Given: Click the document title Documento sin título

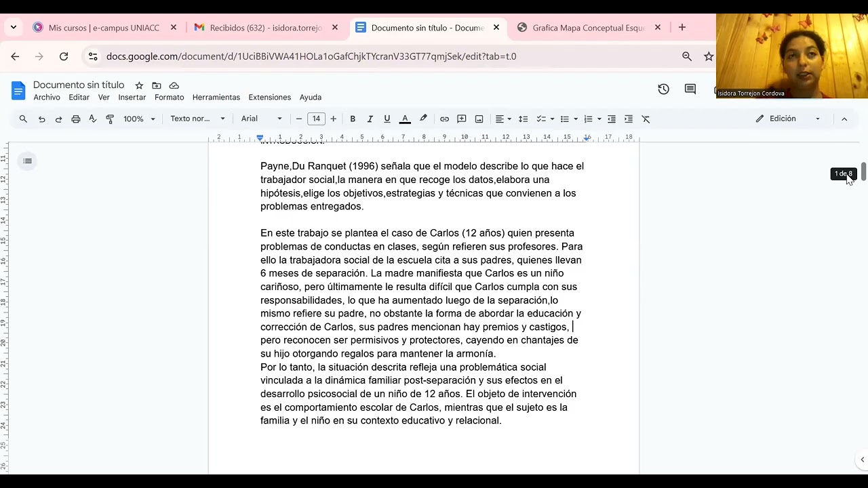Looking at the screenshot, I should click(79, 85).
